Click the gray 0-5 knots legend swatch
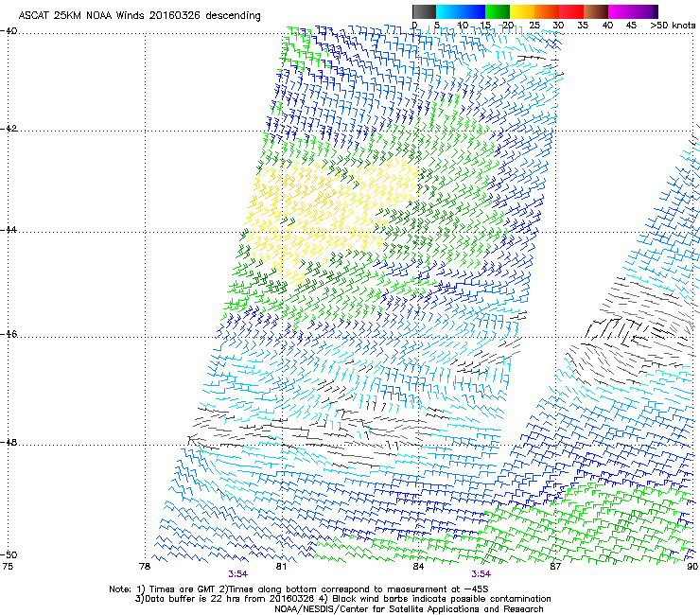Viewport: 700px width, 615px height. coord(424,11)
